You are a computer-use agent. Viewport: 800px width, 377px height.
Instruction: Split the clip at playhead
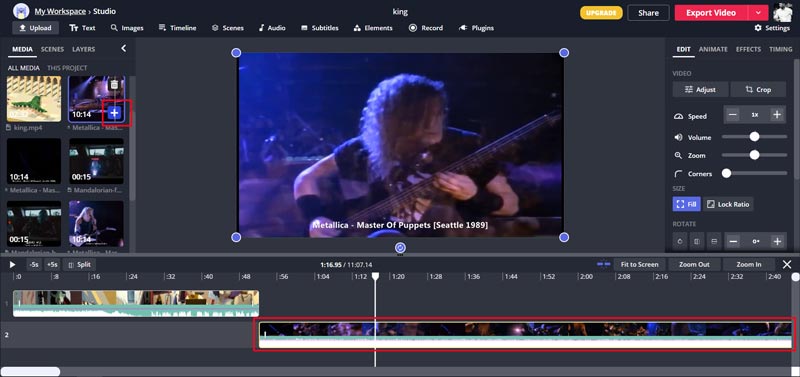click(x=79, y=265)
